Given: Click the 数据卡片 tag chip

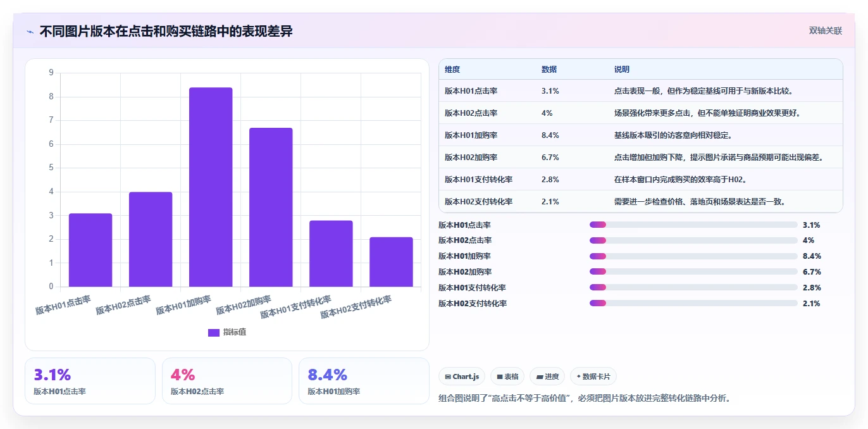Looking at the screenshot, I should [x=593, y=376].
